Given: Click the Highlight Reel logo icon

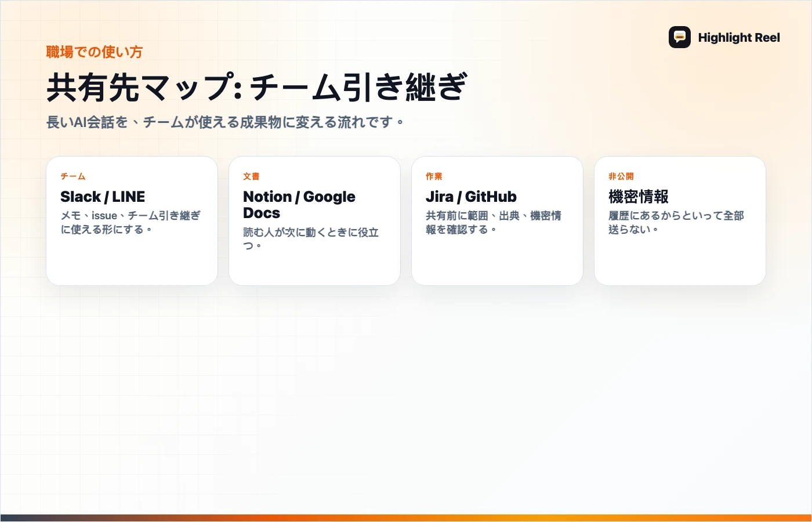Looking at the screenshot, I should click(x=680, y=37).
